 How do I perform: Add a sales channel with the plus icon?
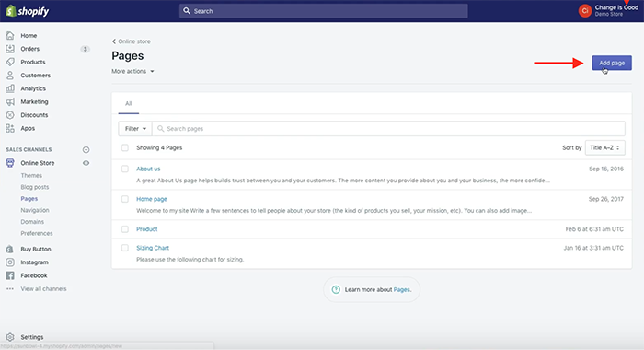pos(86,150)
